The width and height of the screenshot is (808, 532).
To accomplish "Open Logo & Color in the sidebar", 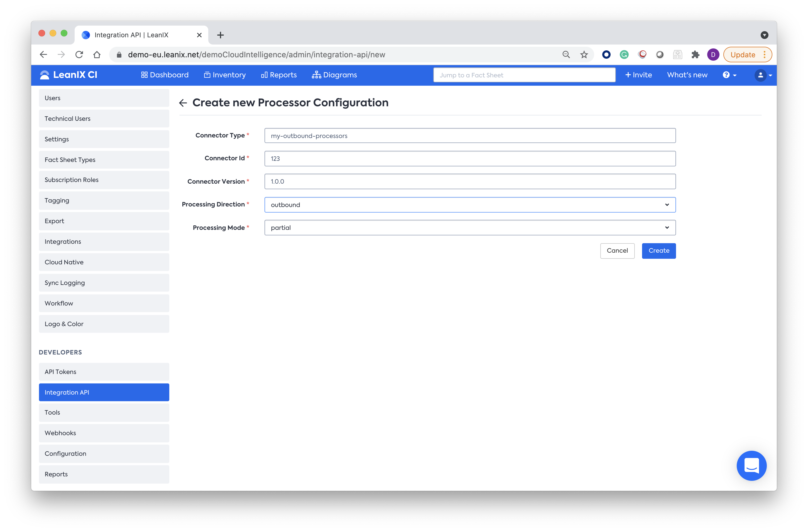I will click(x=104, y=324).
